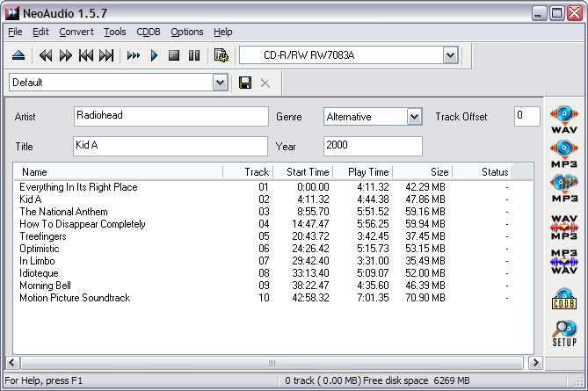Click the Year field showing 2000

373,146
